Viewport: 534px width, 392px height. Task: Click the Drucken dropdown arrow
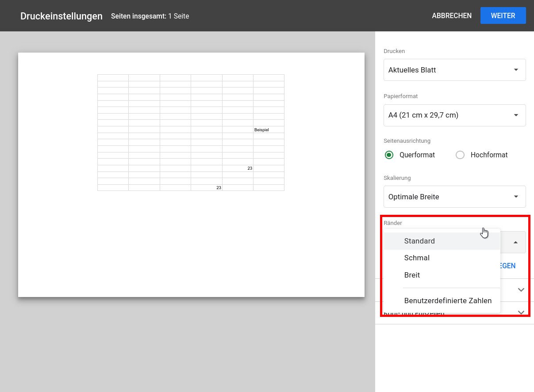[515, 70]
